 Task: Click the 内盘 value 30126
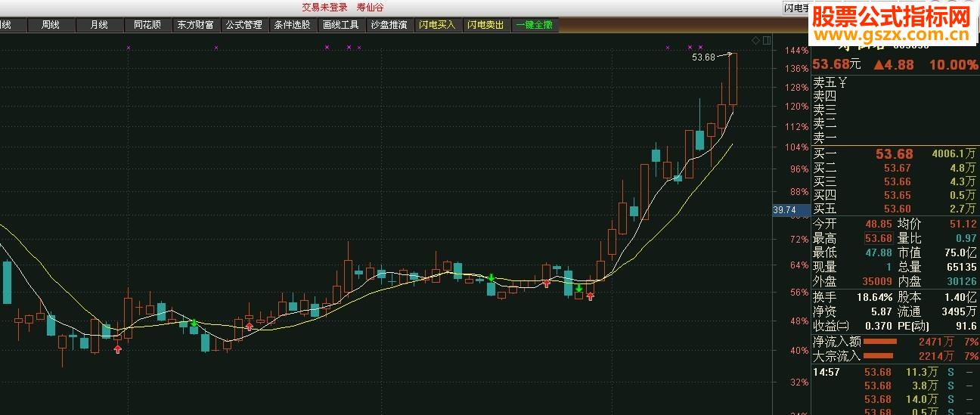point(963,281)
